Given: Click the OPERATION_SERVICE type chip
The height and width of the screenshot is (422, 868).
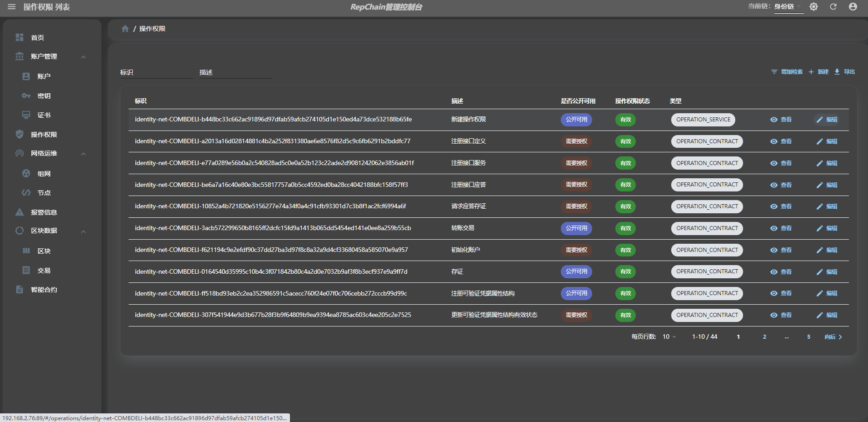Looking at the screenshot, I should (x=703, y=120).
